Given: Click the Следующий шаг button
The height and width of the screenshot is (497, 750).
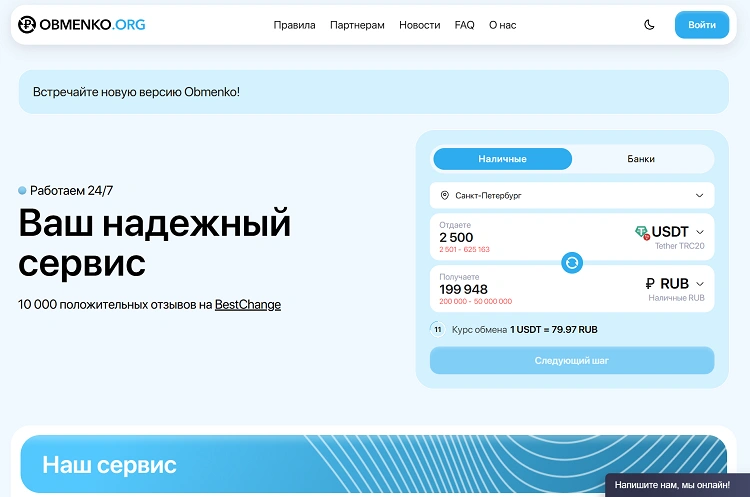Looking at the screenshot, I should (572, 360).
